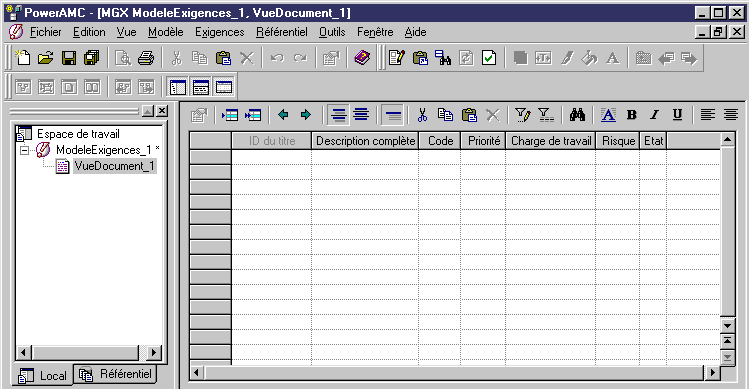The width and height of the screenshot is (749, 389).
Task: Toggle Italic formatting
Action: coord(654,115)
